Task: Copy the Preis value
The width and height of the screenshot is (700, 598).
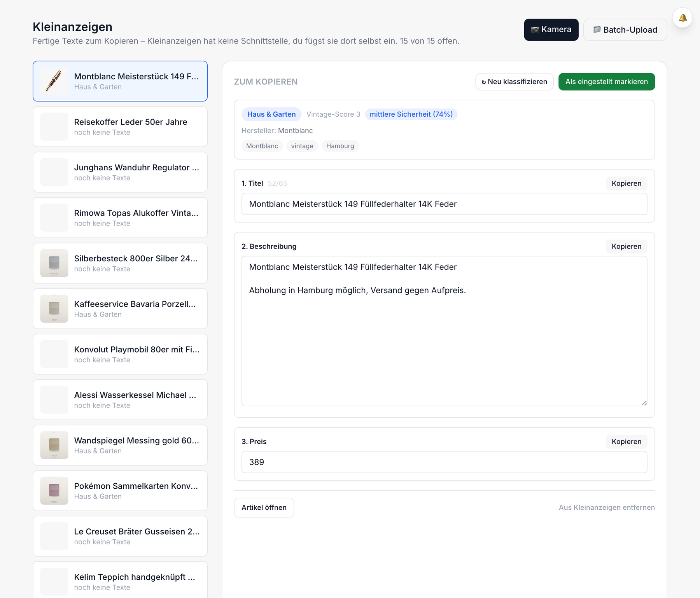Action: (x=626, y=442)
